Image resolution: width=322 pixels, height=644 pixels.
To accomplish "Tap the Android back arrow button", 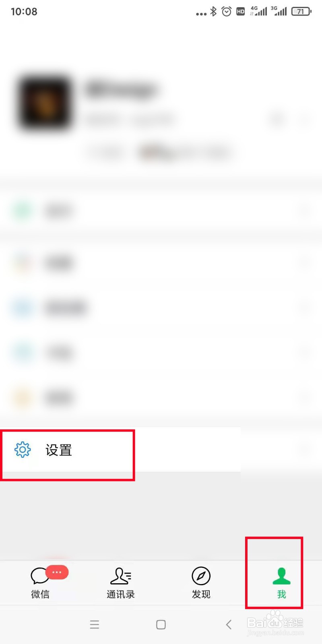I will 229,624.
